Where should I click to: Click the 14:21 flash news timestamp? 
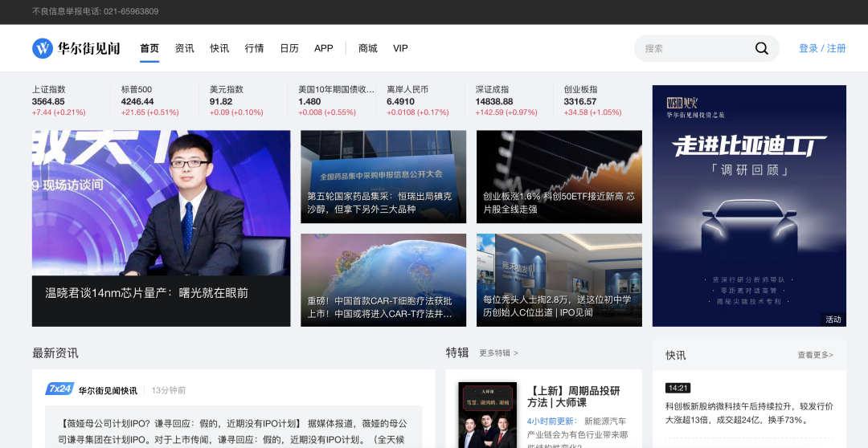(x=678, y=389)
